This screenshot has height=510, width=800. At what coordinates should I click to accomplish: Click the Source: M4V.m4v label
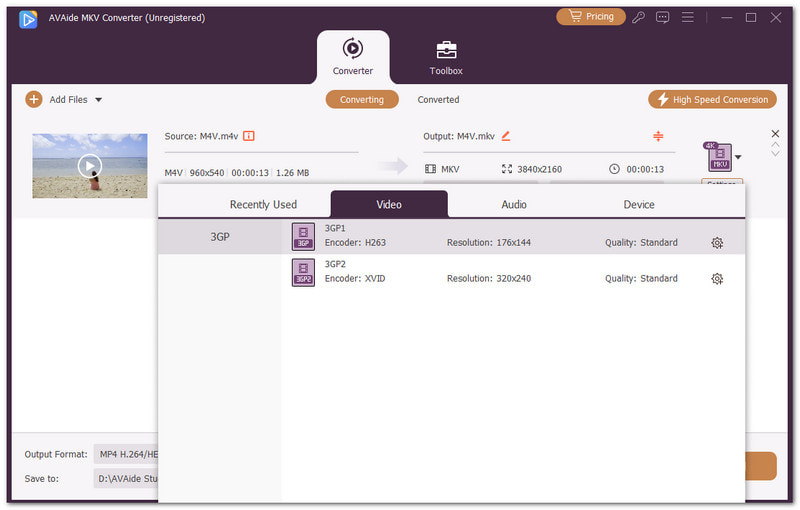coord(201,136)
